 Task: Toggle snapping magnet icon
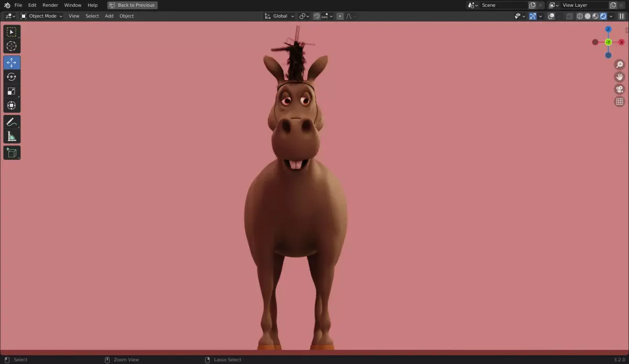[317, 16]
